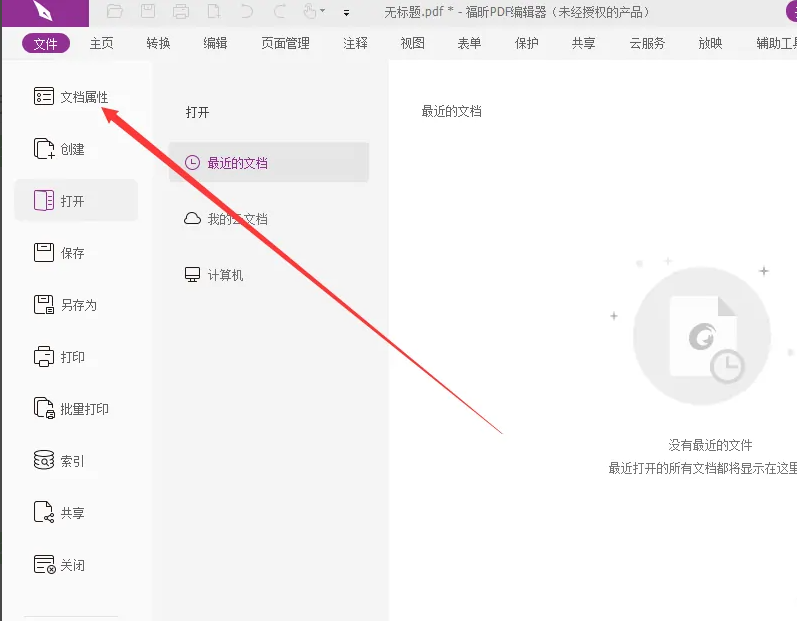Click the 打开 sidebar icon
This screenshot has width=797, height=621.
coord(44,200)
